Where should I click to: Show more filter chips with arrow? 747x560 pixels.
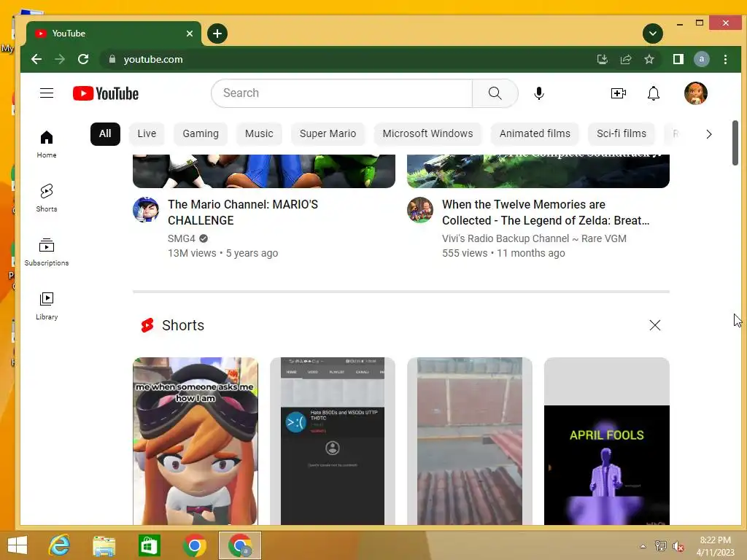708,134
